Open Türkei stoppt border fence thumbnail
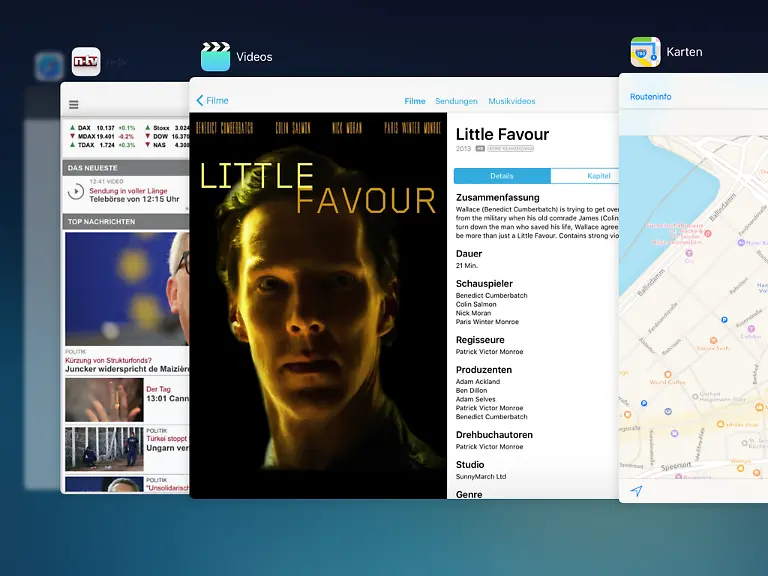The height and width of the screenshot is (576, 768). coord(104,449)
